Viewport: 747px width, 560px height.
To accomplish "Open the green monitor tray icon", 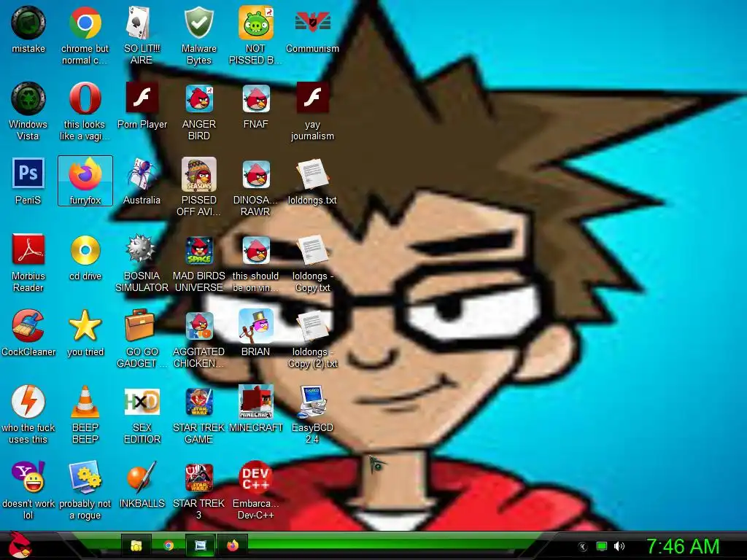I will (602, 547).
